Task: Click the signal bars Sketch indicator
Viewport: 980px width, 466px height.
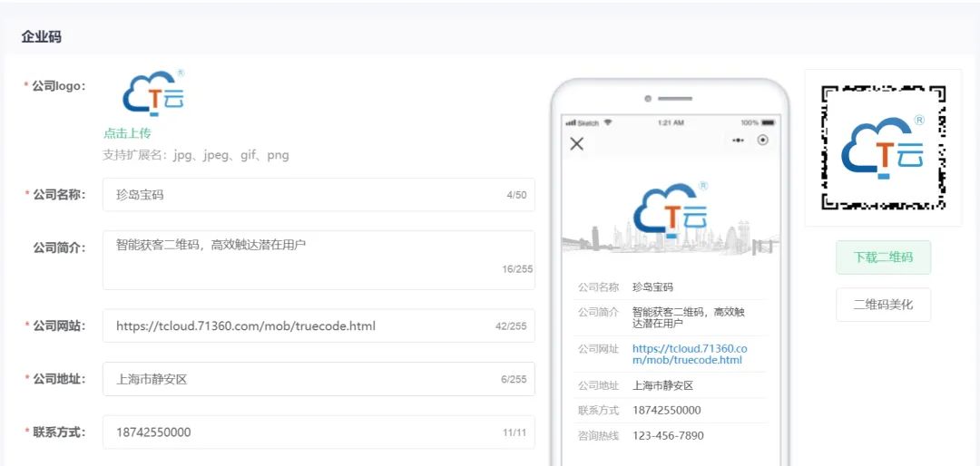Action: 582,122
